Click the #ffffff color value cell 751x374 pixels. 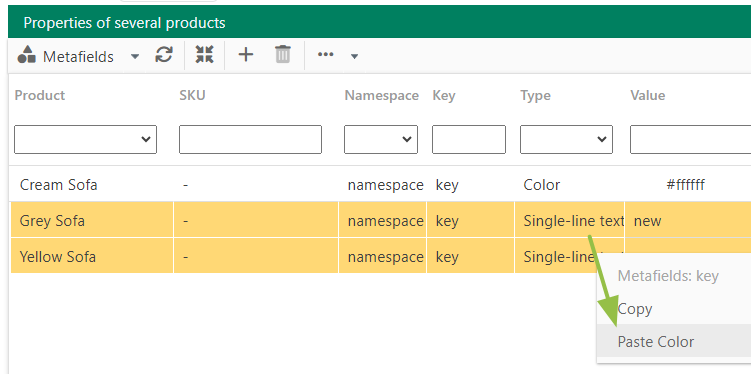click(x=685, y=184)
